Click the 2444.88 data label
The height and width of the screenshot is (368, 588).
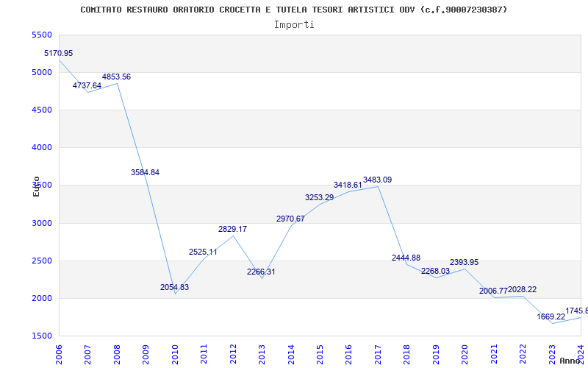click(406, 258)
